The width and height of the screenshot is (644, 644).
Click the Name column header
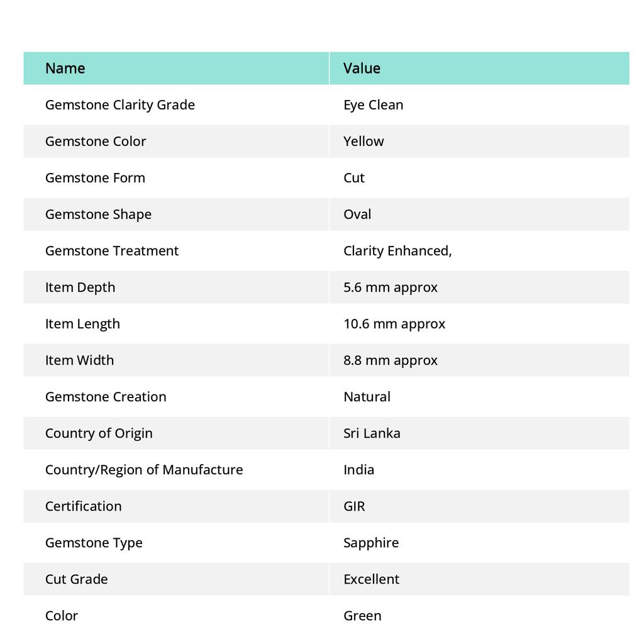(x=65, y=68)
